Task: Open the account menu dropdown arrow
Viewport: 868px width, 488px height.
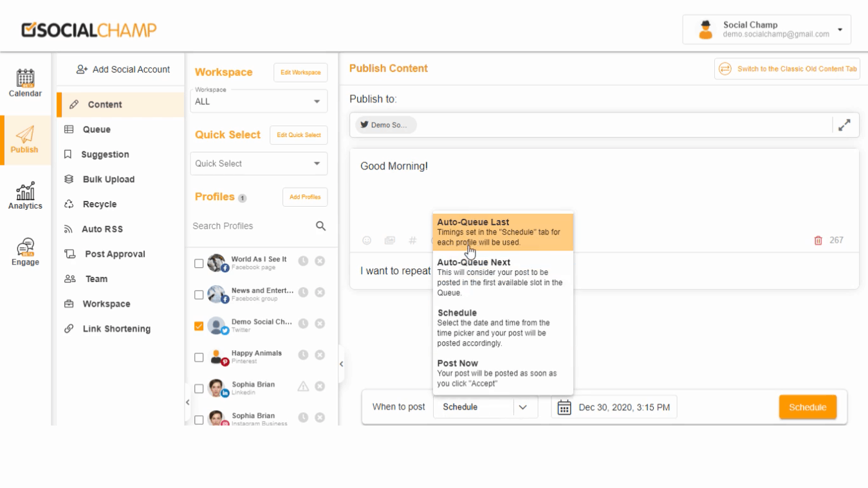Action: [x=840, y=30]
